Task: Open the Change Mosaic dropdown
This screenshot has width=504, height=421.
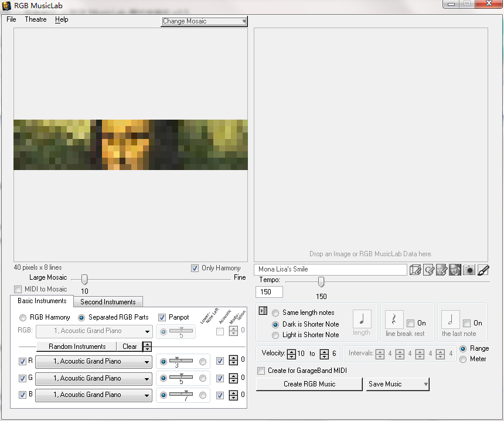Action: tap(204, 21)
